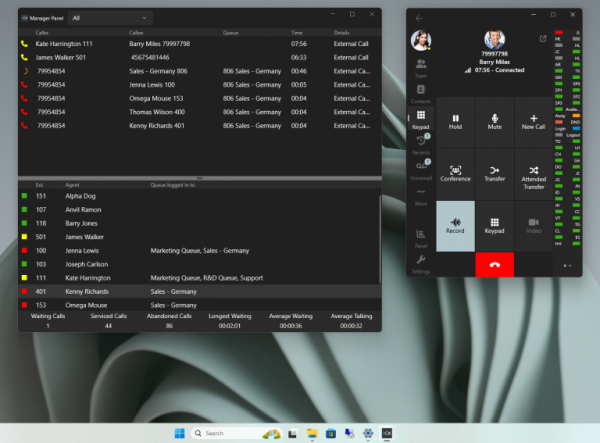Open the Voicemail tab
600x443 pixels.
coord(421,171)
